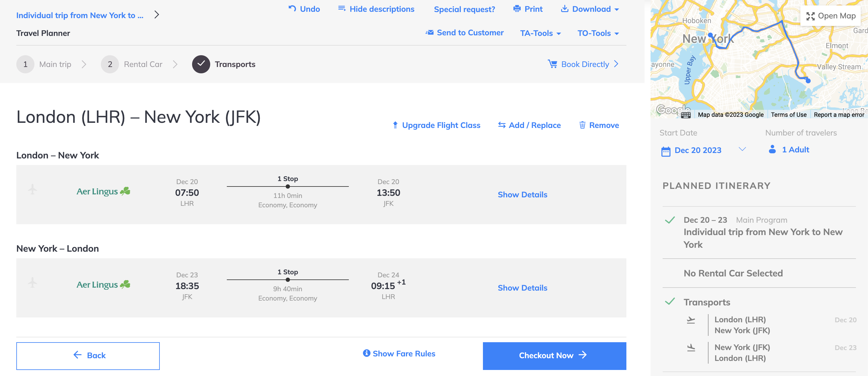Click the Upgrade Flight Class arrow icon
868x376 pixels.
[x=395, y=125]
